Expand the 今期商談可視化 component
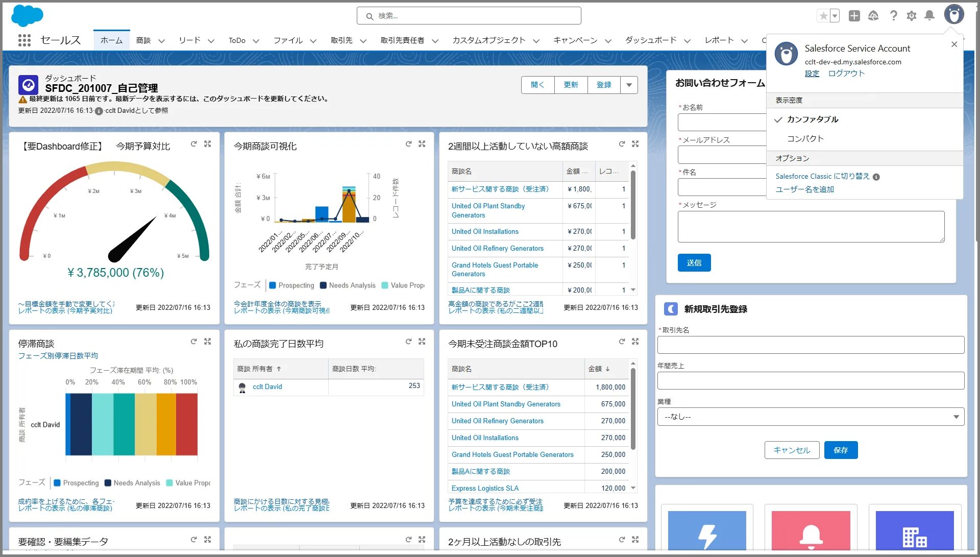980x557 pixels. point(422,144)
